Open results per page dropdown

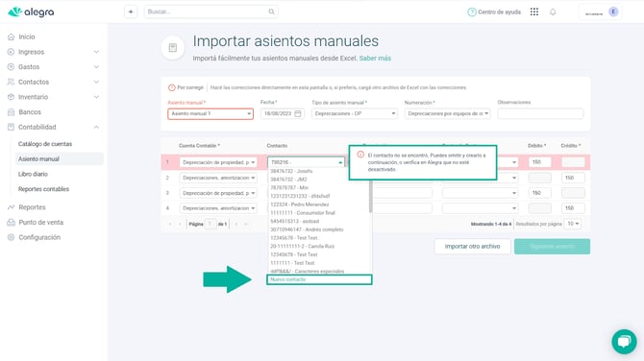(x=573, y=224)
